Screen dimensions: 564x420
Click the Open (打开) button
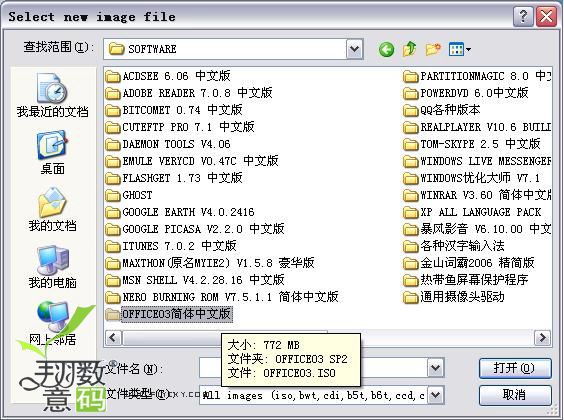pos(515,368)
